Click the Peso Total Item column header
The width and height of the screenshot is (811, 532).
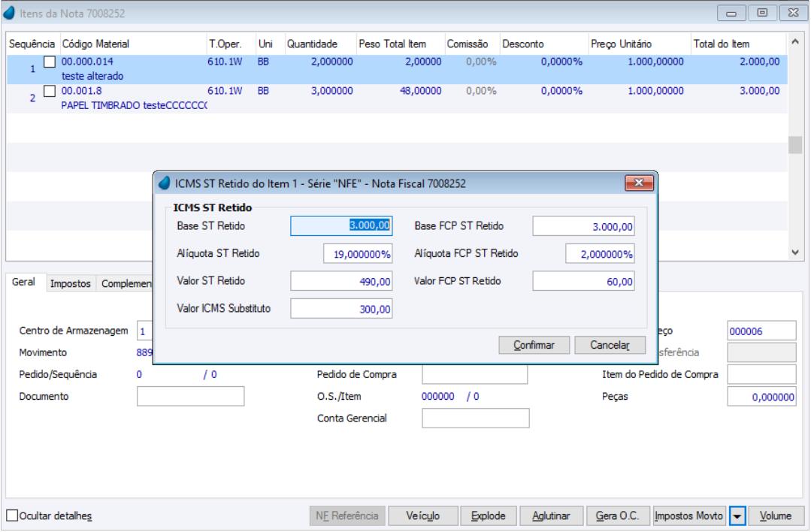pyautogui.click(x=401, y=44)
